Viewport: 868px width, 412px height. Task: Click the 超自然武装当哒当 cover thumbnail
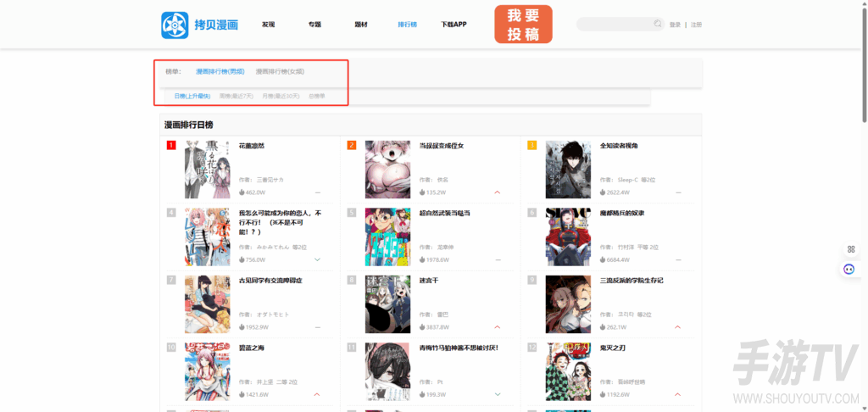pyautogui.click(x=387, y=237)
